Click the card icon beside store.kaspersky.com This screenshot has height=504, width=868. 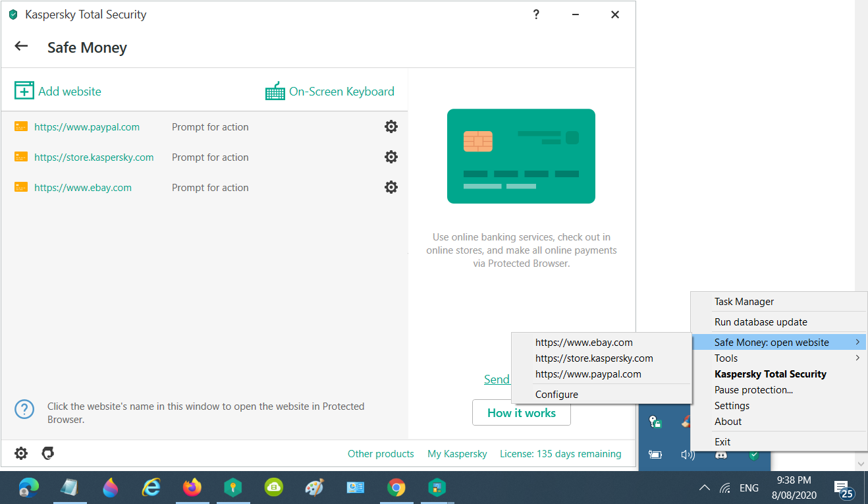(x=21, y=157)
